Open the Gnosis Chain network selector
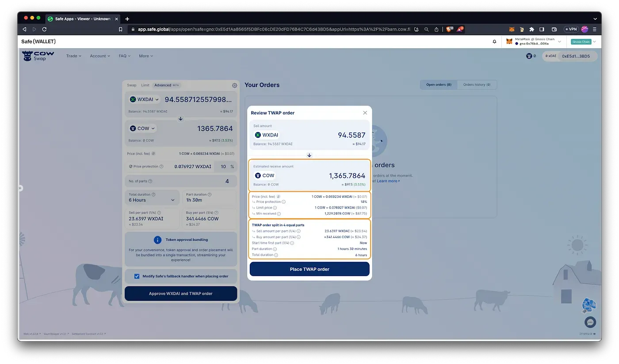The width and height of the screenshot is (619, 364). point(583,42)
